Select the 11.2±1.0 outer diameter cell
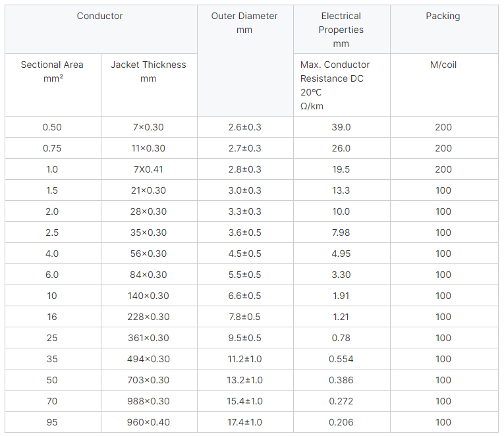The width and height of the screenshot is (504, 436). 244,359
